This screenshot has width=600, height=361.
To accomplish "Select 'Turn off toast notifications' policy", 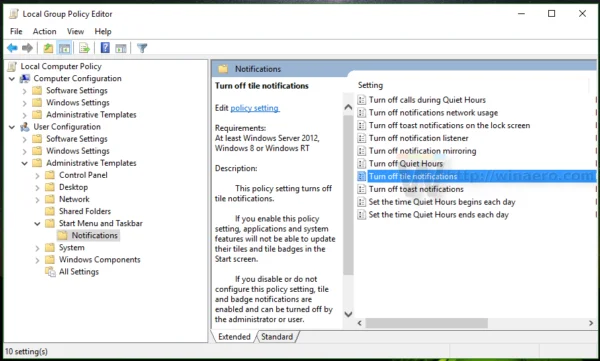I will (416, 189).
